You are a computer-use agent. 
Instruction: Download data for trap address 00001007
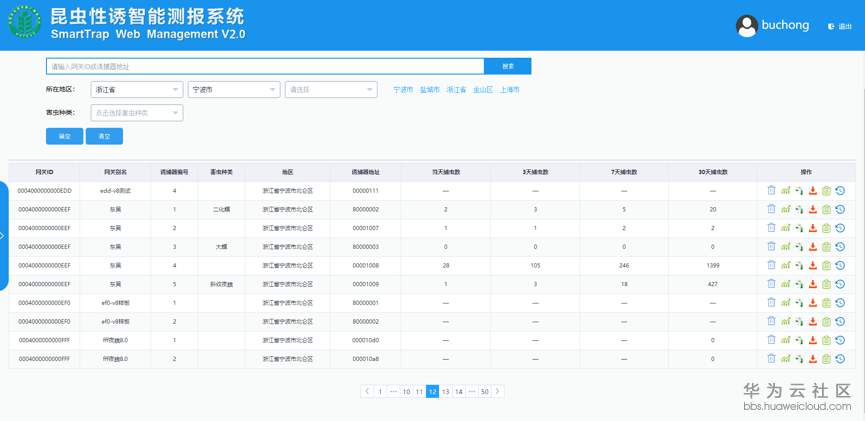[813, 228]
